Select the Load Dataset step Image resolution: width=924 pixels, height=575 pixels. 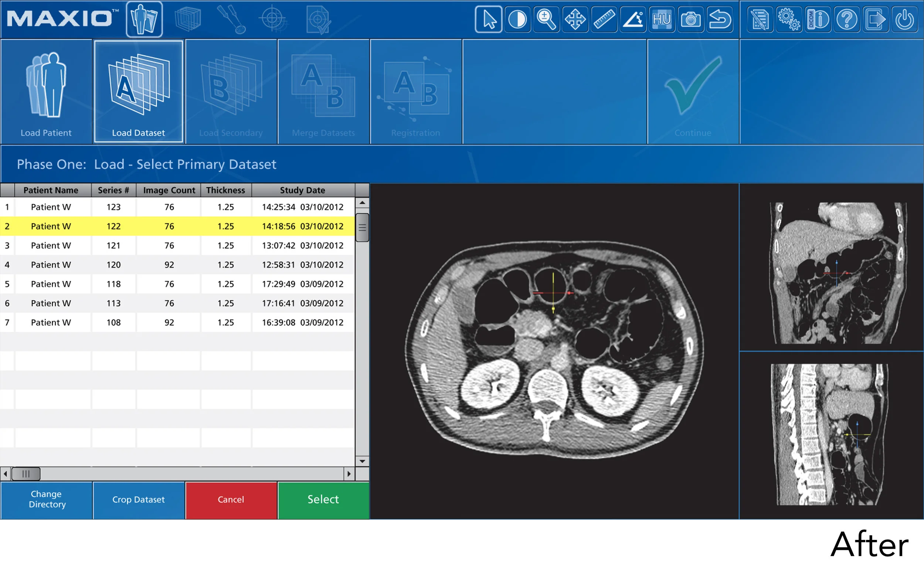[138, 92]
